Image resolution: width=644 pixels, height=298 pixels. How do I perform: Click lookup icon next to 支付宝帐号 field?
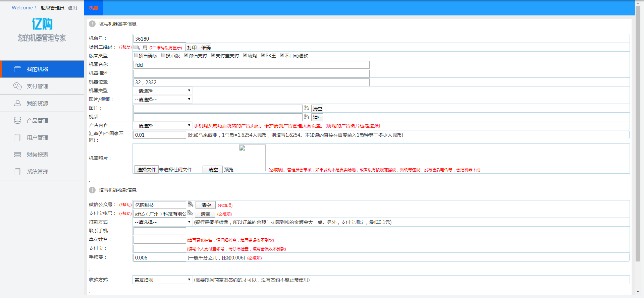[x=190, y=213]
